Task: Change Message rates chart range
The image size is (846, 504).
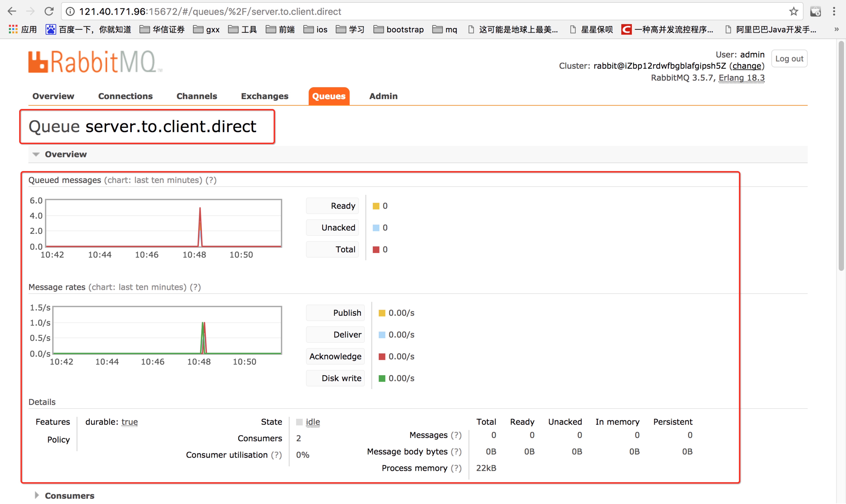Action: tap(138, 287)
